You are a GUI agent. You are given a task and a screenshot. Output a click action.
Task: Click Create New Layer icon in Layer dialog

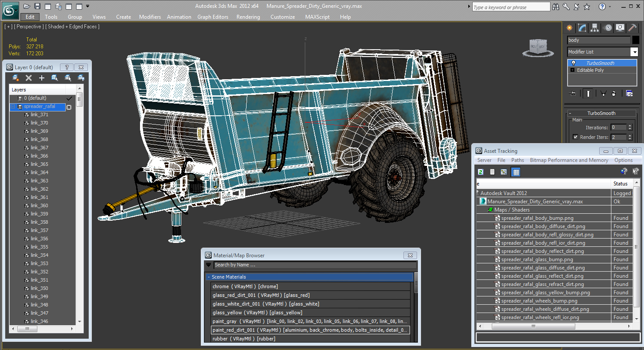point(16,78)
